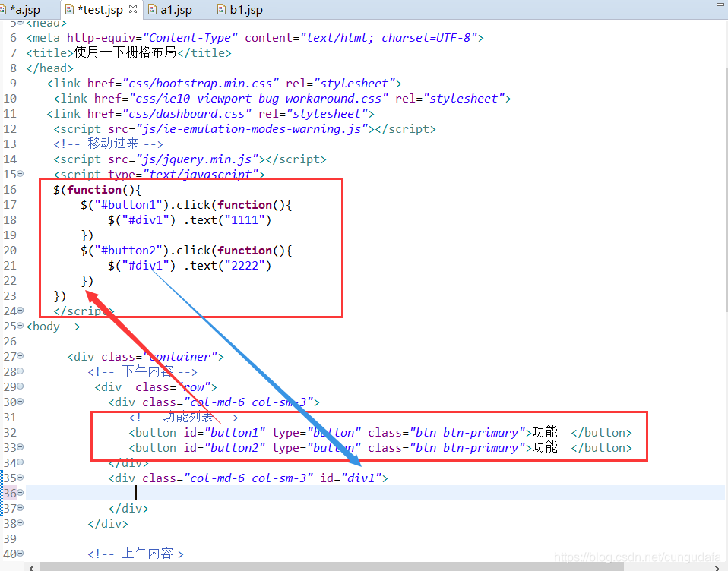The height and width of the screenshot is (571, 728).
Task: Click the closing head tag on line 8
Action: pos(49,68)
